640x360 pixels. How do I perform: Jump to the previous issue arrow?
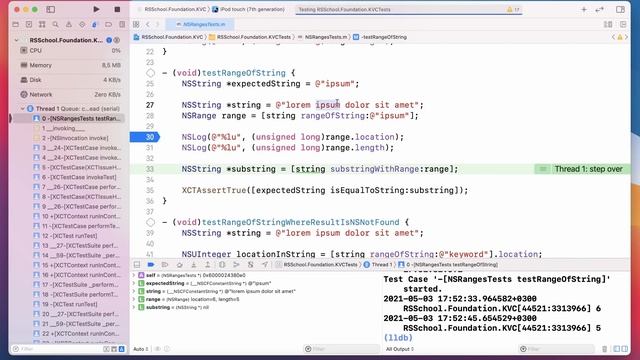[613, 37]
